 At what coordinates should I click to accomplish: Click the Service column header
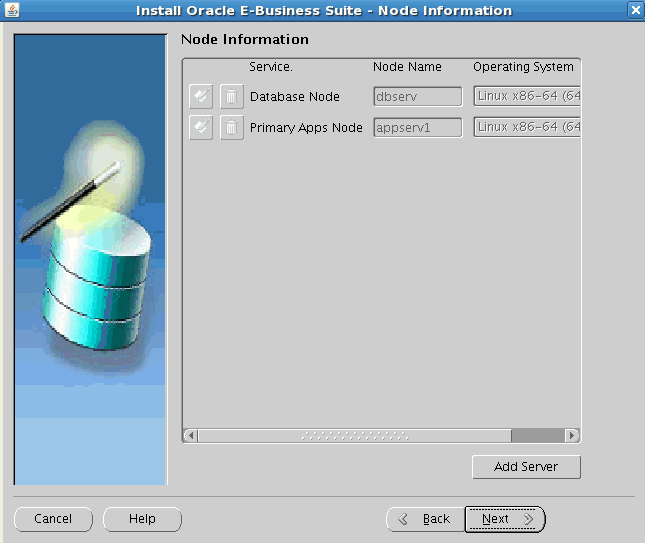point(271,67)
